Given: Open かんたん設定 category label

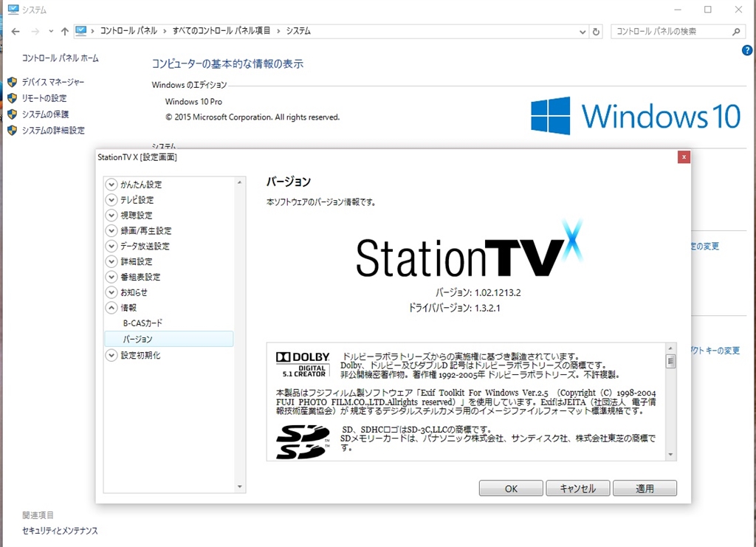Looking at the screenshot, I should (x=141, y=185).
